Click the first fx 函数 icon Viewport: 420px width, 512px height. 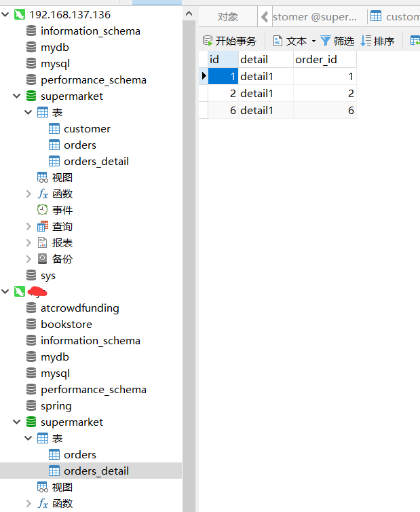(43, 194)
